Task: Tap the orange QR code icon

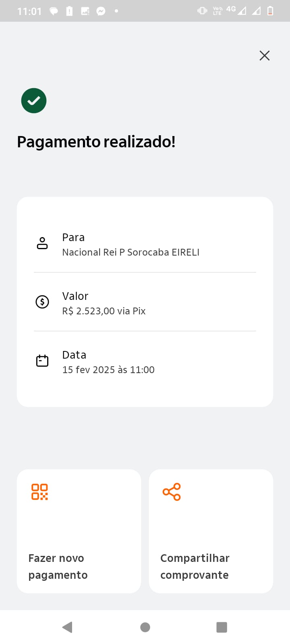Action: coord(39,492)
